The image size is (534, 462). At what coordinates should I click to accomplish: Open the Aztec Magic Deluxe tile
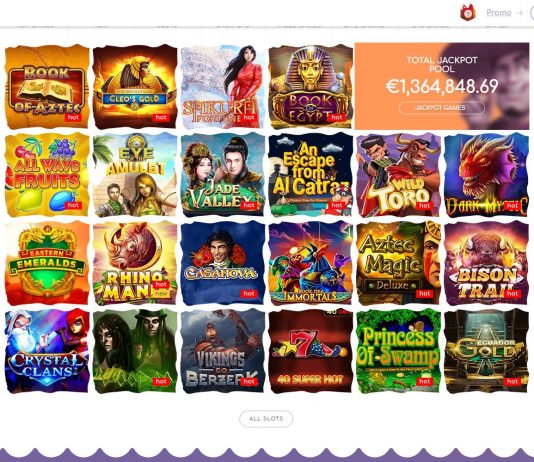point(398,263)
